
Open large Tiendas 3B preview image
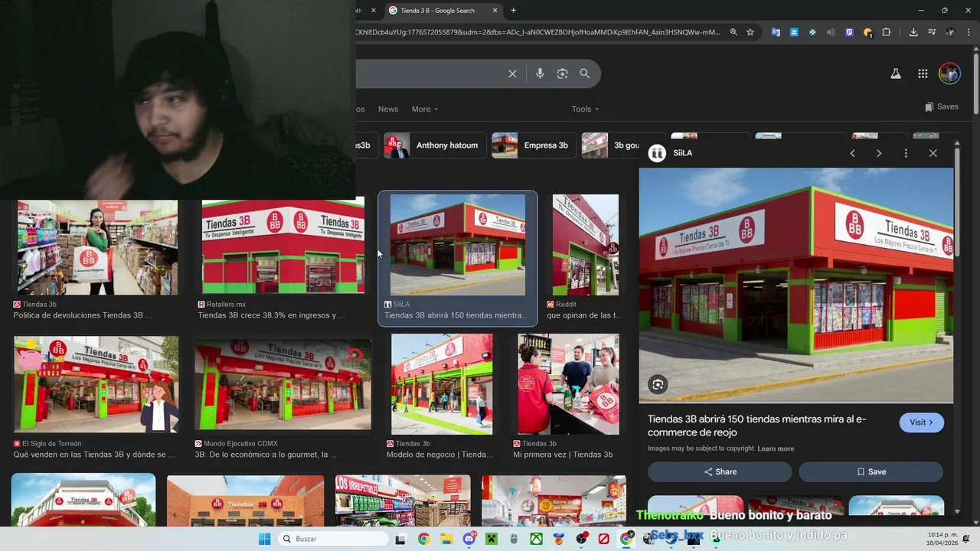pyautogui.click(x=796, y=285)
